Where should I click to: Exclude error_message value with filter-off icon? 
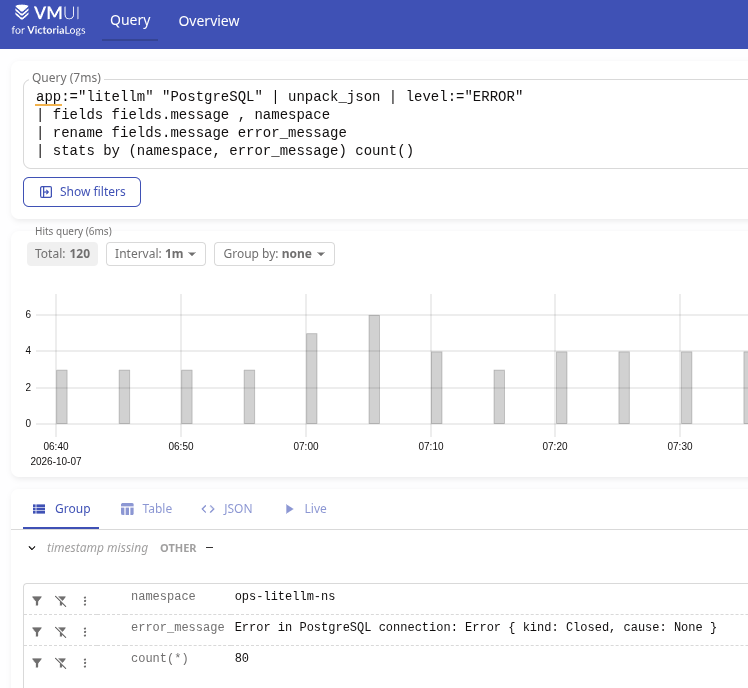tap(61, 632)
